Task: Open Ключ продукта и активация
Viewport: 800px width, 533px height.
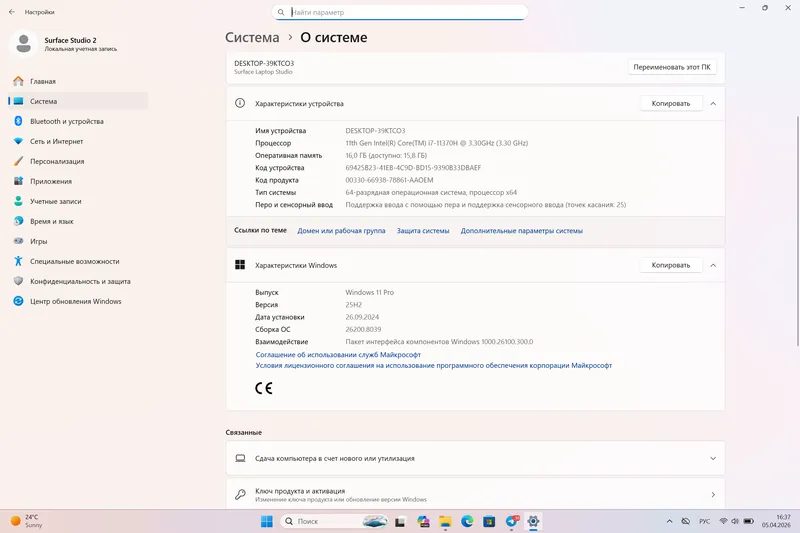Action: click(475, 494)
